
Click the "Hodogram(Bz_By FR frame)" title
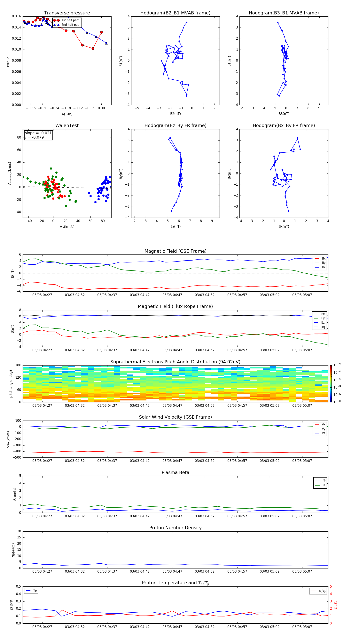[x=175, y=125]
